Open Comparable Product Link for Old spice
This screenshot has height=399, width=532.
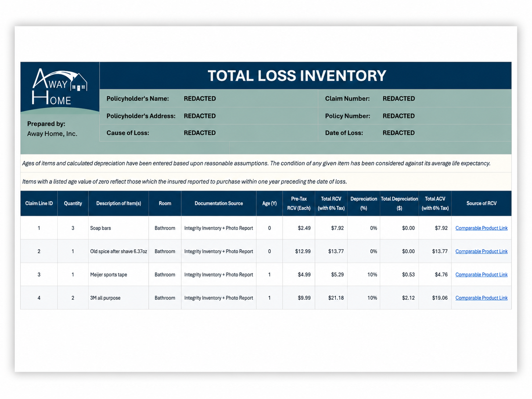pyautogui.click(x=481, y=251)
